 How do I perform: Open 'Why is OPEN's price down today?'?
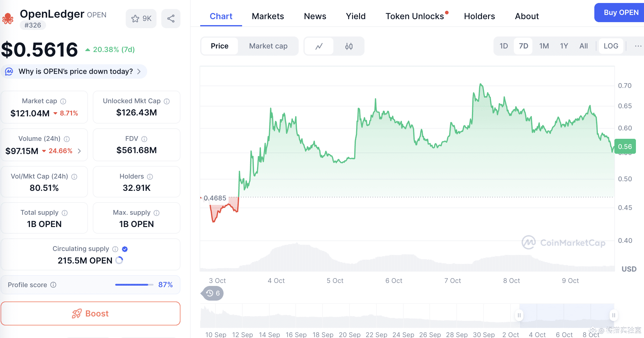click(75, 71)
